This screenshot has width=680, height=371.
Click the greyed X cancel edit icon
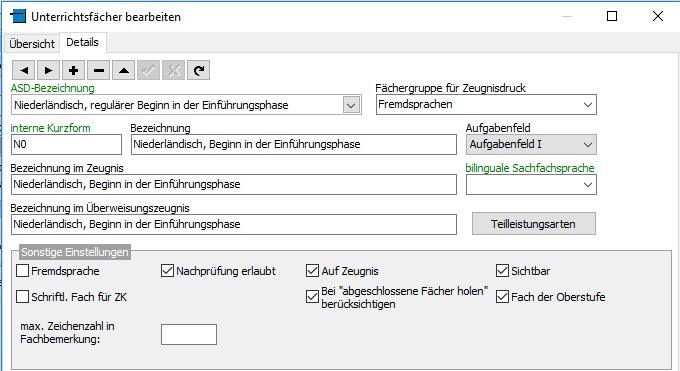(x=173, y=70)
